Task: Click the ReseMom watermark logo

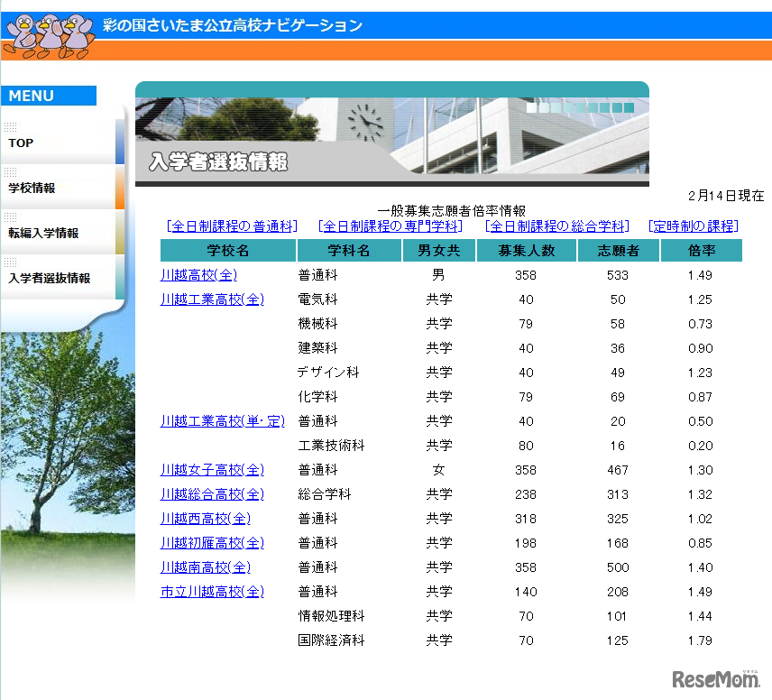Action: click(714, 678)
